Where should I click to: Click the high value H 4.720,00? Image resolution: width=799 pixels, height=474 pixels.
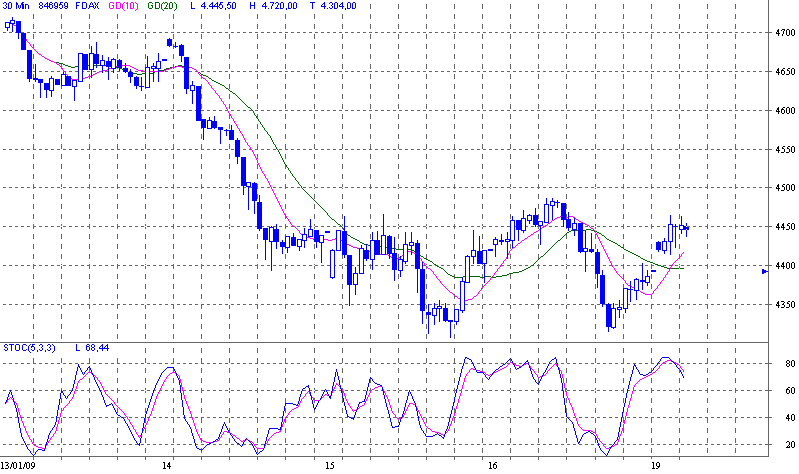click(x=274, y=6)
